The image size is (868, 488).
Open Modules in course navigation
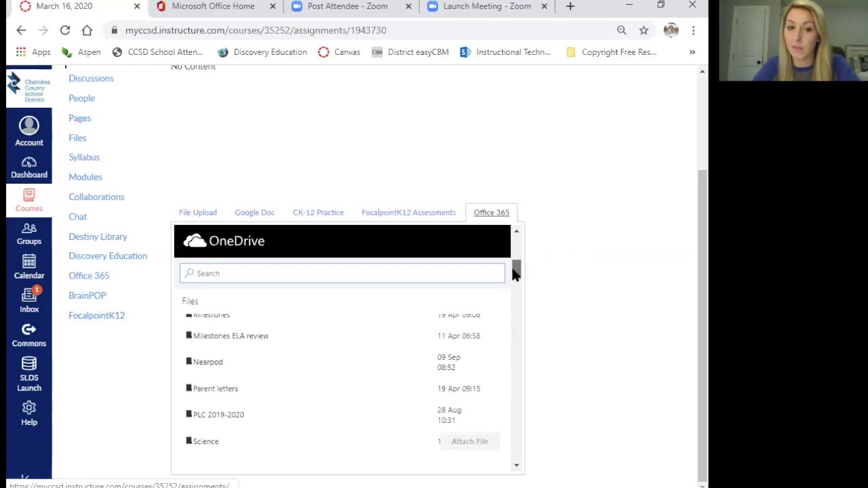tap(85, 177)
